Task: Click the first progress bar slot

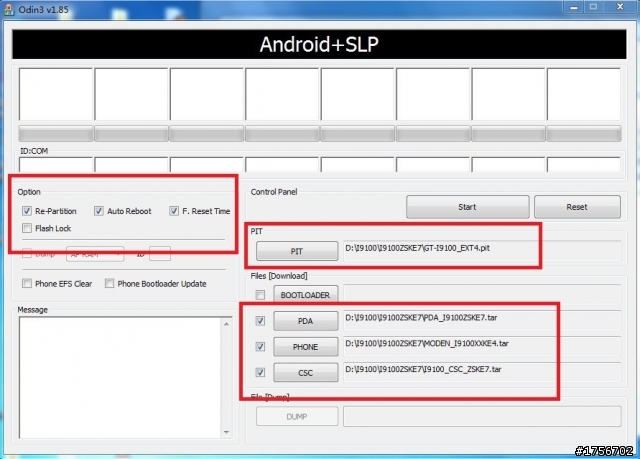Action: point(56,133)
